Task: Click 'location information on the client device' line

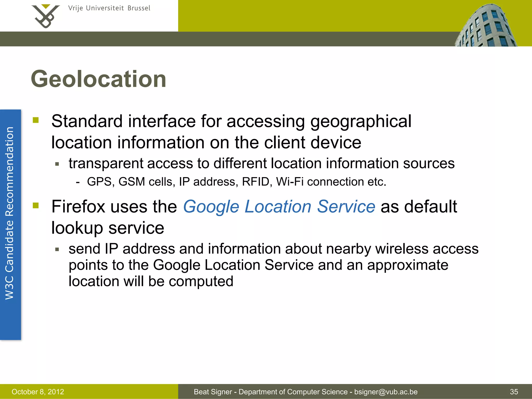Action: [x=206, y=143]
